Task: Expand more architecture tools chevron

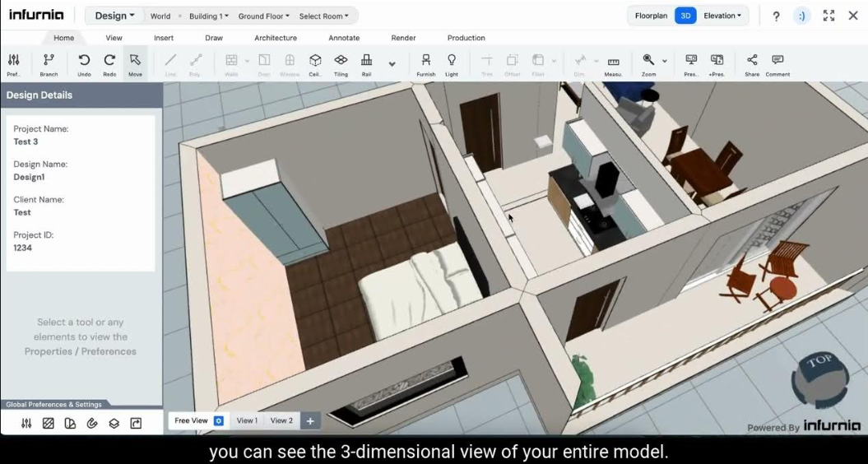Action: 392,64
